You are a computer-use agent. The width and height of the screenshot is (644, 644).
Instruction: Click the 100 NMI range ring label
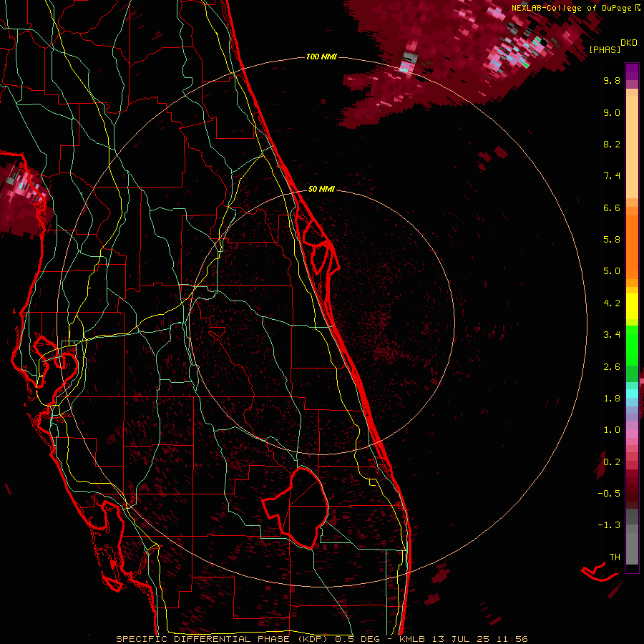pos(321,57)
